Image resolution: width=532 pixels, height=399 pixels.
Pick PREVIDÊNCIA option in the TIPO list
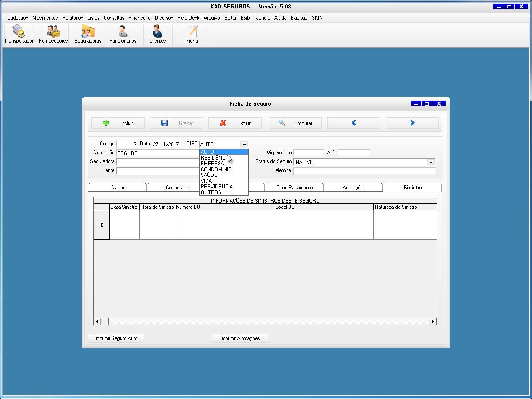click(x=216, y=187)
